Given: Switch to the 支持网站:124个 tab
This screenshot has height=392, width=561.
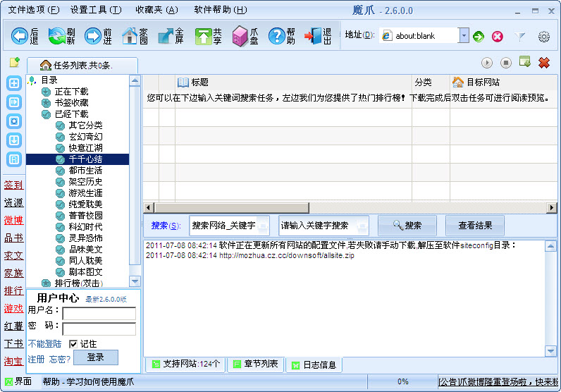Looking at the screenshot, I should pos(185,364).
